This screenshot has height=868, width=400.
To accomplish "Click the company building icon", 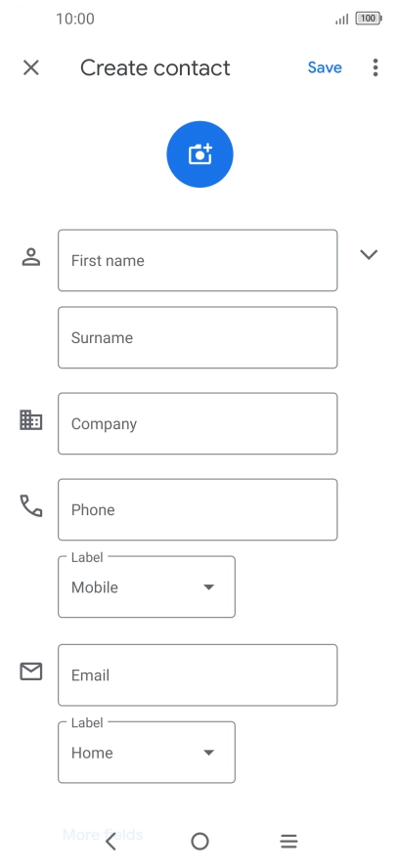I will click(31, 420).
